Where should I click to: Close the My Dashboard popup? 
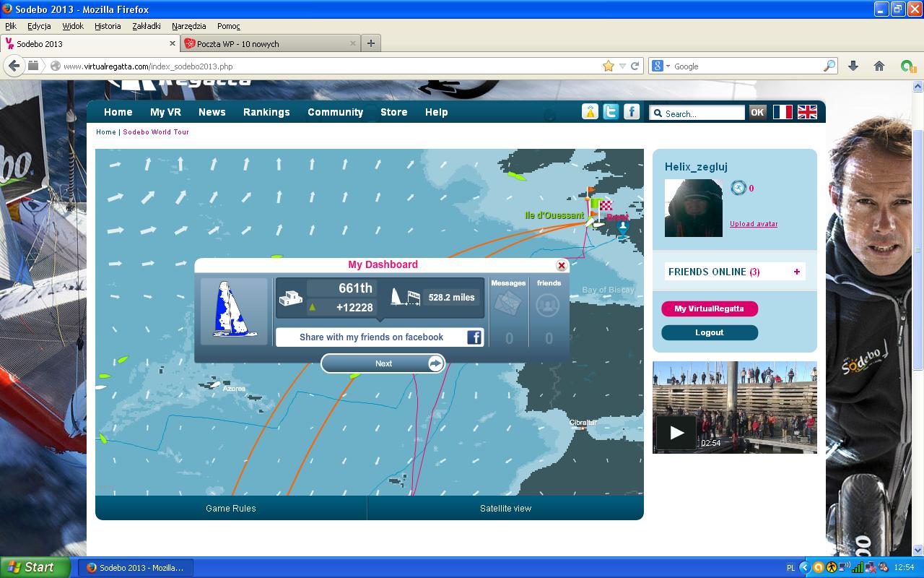coord(562,265)
